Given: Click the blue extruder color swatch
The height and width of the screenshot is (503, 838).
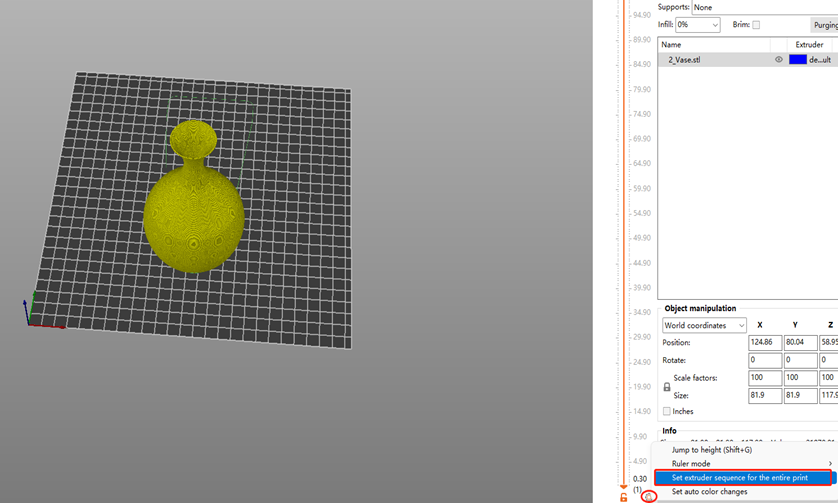Looking at the screenshot, I should [797, 59].
